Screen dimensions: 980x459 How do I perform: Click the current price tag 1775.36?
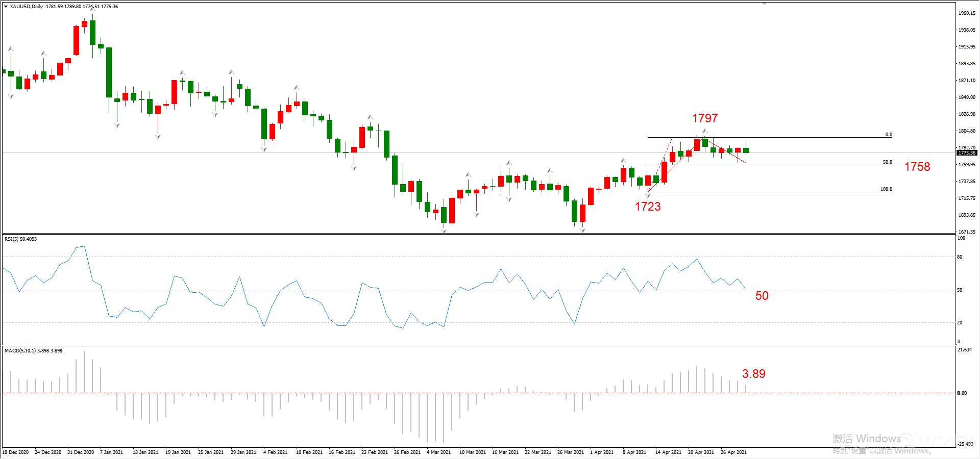(x=966, y=153)
